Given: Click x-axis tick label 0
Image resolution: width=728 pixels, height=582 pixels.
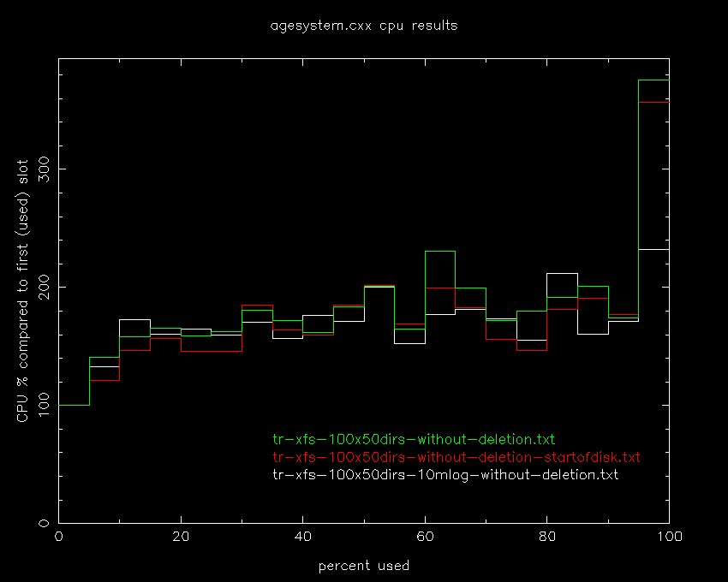Looking at the screenshot, I should [58, 537].
